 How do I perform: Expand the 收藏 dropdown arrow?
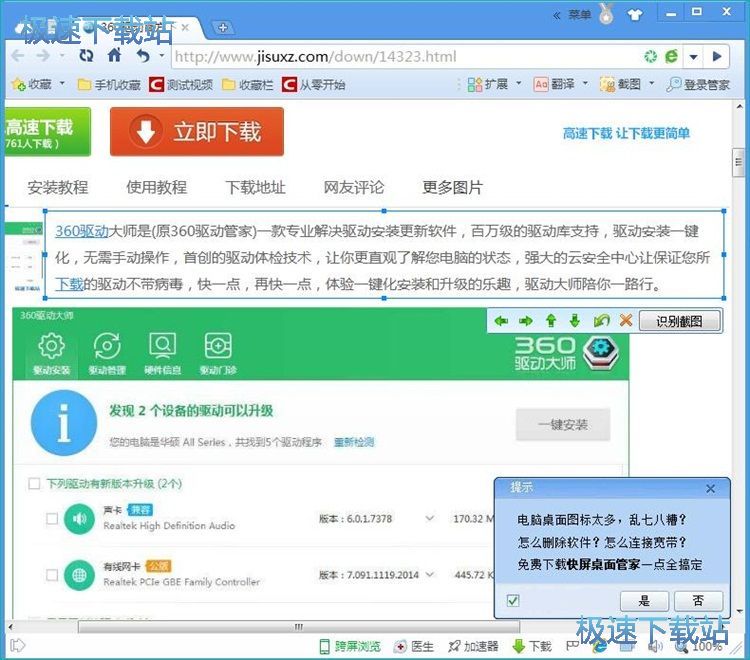(x=62, y=84)
